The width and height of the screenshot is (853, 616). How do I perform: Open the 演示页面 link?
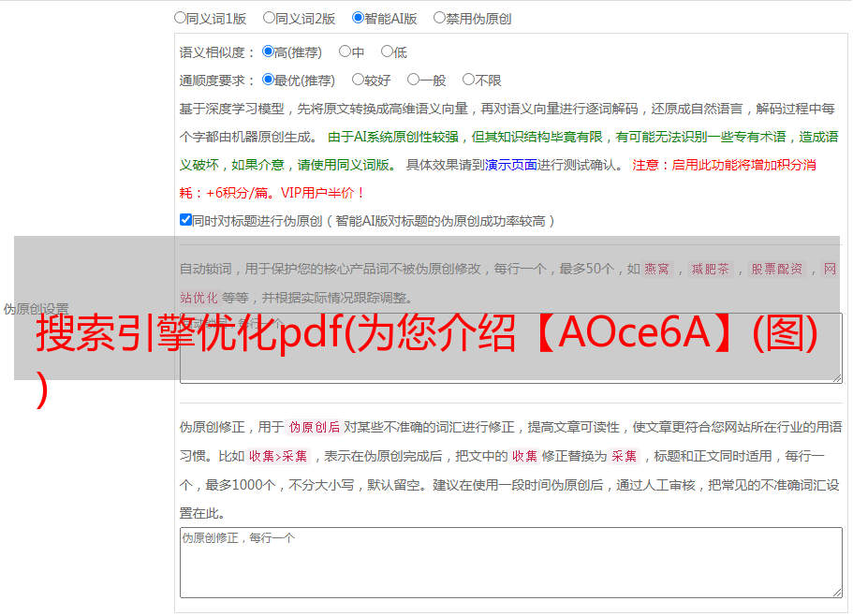pyautogui.click(x=510, y=165)
